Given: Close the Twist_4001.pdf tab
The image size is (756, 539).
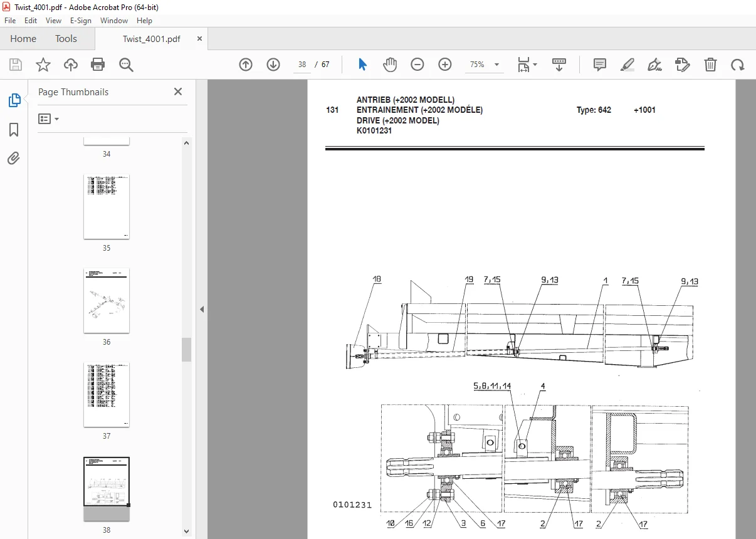Looking at the screenshot, I should click(x=199, y=39).
